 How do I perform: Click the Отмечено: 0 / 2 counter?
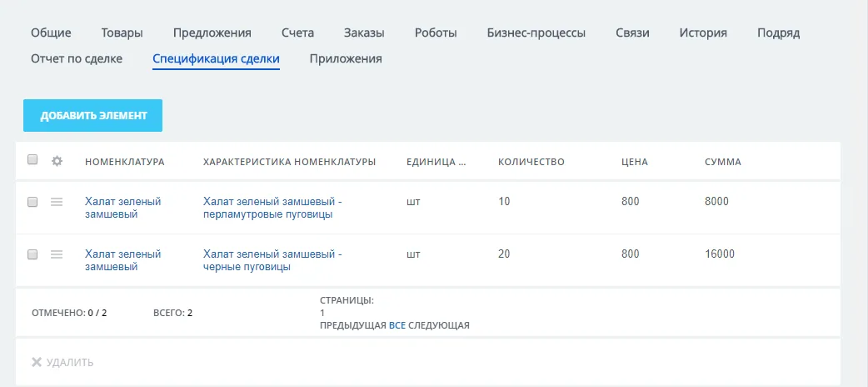point(69,313)
